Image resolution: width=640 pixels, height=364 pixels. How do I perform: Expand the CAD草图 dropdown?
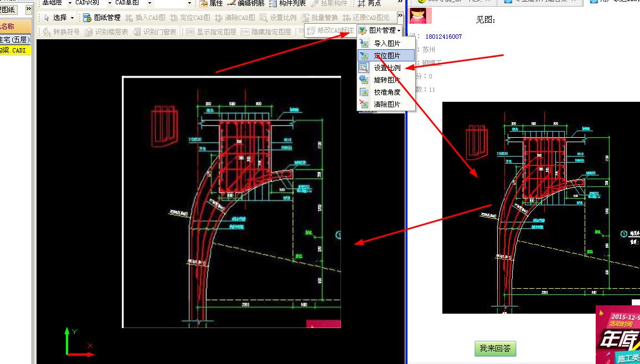[149, 3]
